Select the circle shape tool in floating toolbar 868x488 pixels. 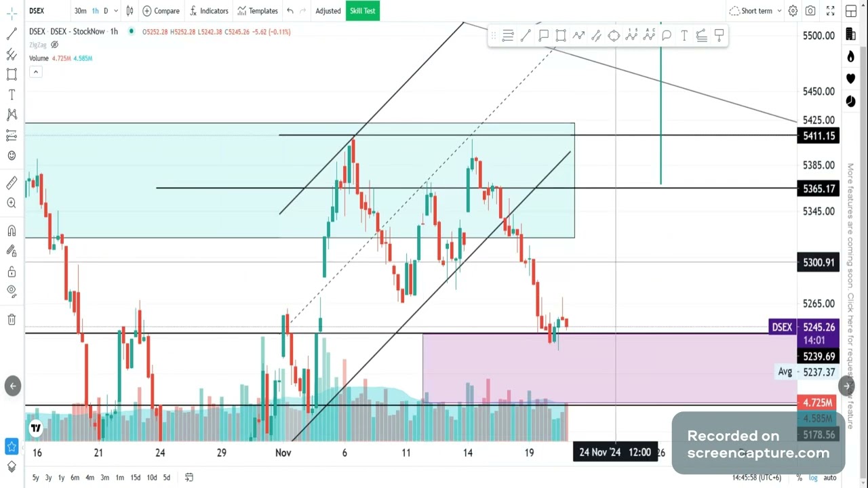[x=614, y=36]
